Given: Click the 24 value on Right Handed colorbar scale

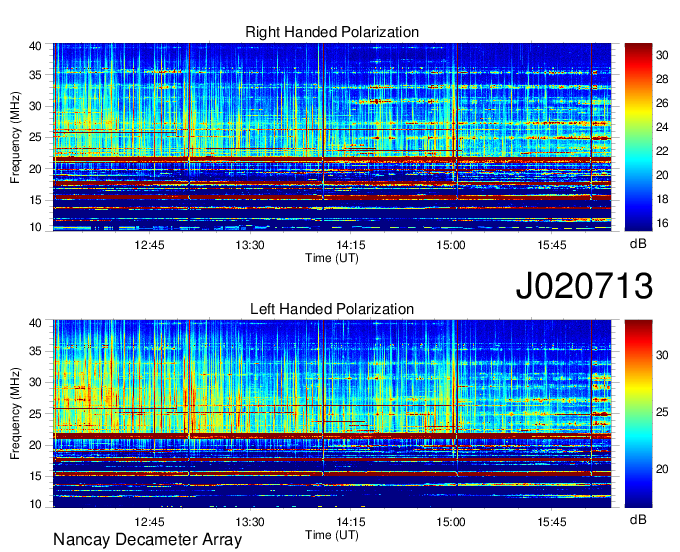Looking at the screenshot, I should [662, 127].
